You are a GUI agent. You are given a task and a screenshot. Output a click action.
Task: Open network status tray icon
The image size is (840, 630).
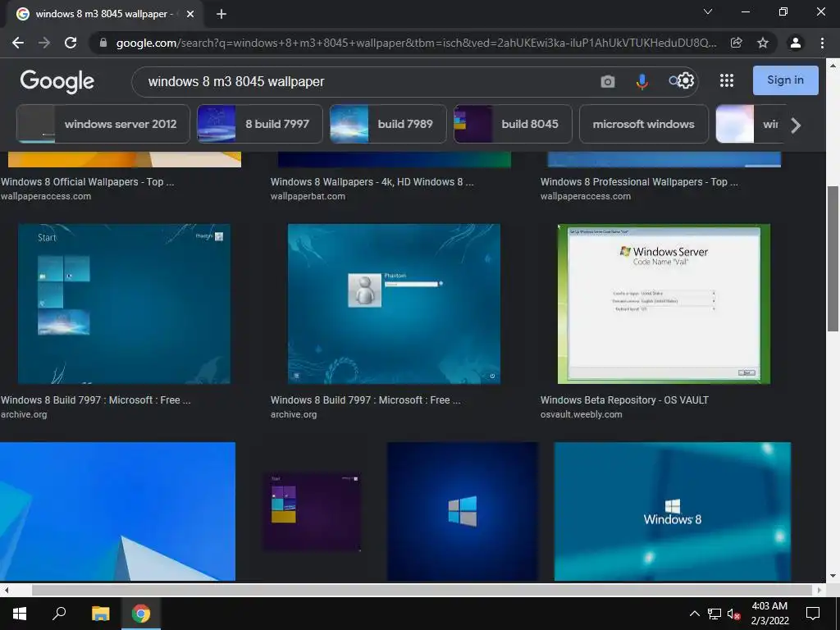[714, 614]
